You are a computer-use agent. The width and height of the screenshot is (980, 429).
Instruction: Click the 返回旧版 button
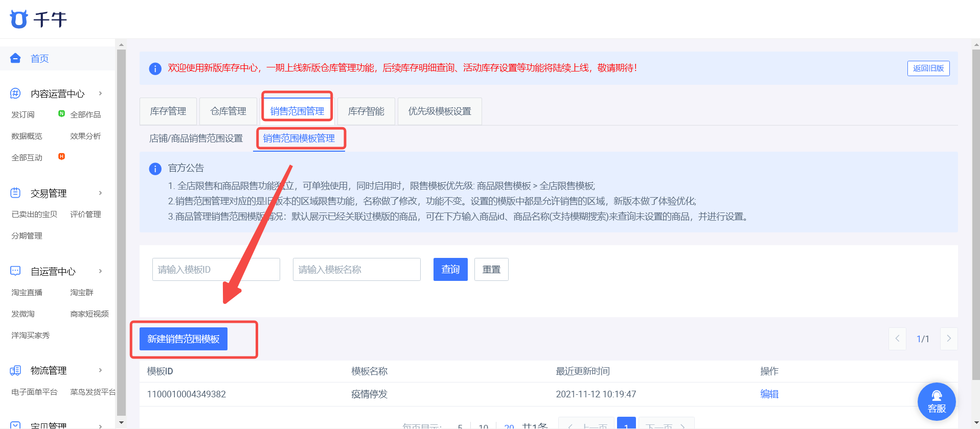[928, 68]
